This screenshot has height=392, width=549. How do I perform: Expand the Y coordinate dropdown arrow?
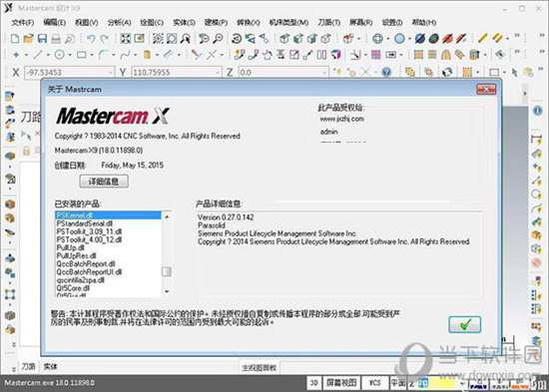click(218, 73)
